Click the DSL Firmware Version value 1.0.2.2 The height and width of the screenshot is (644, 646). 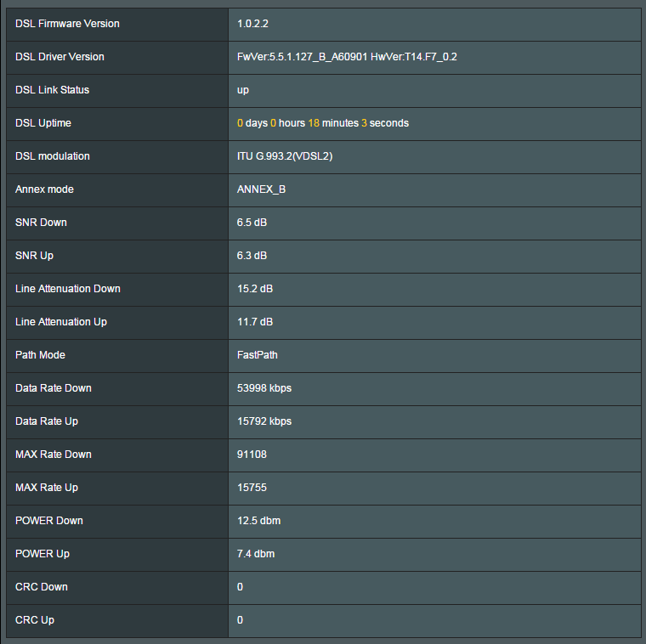click(252, 24)
